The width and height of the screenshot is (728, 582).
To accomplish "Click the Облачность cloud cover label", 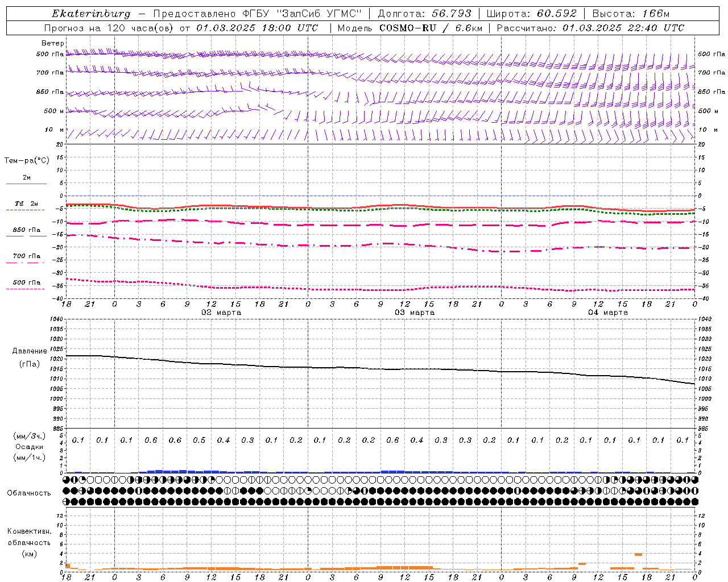I will click(x=29, y=493).
